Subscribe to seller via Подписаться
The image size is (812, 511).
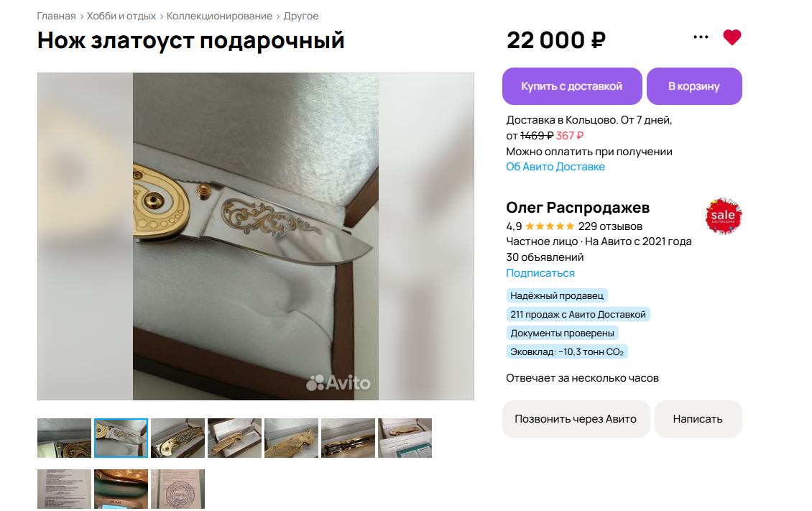(x=540, y=273)
